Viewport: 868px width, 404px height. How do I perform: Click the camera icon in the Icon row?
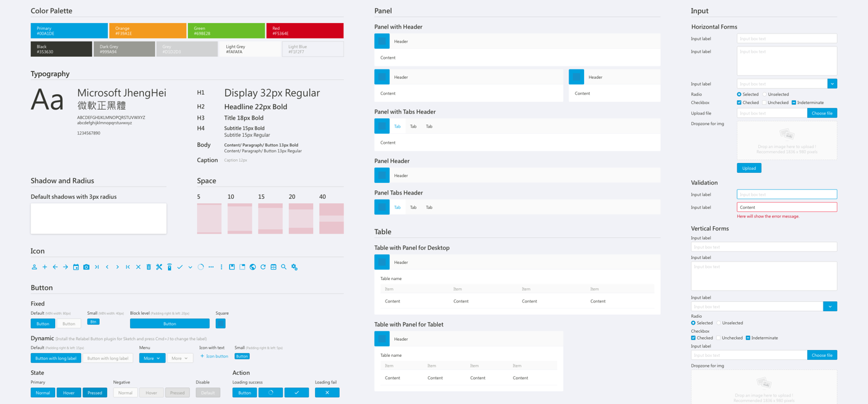click(x=86, y=267)
